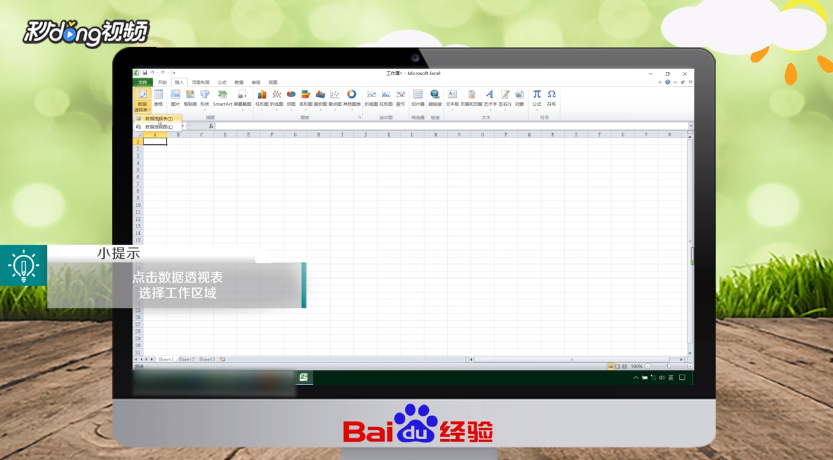Insert a scatter chart (散点图)
The width and height of the screenshot is (833, 460).
[335, 99]
